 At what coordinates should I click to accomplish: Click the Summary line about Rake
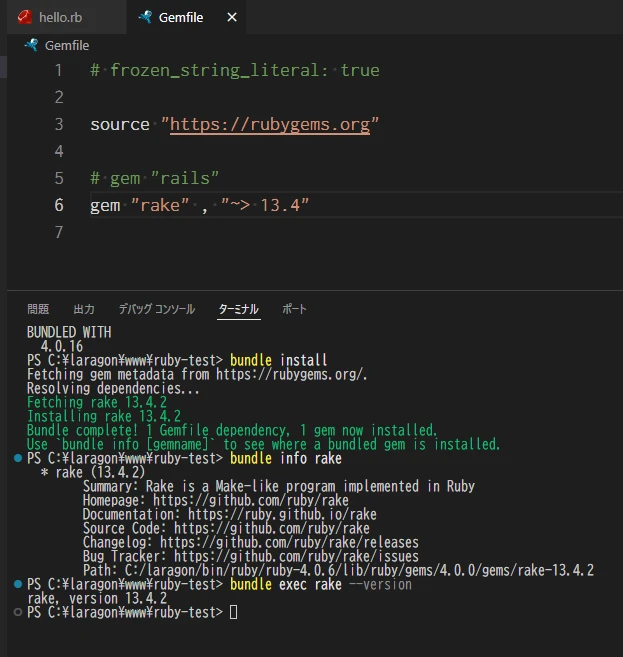pos(279,486)
